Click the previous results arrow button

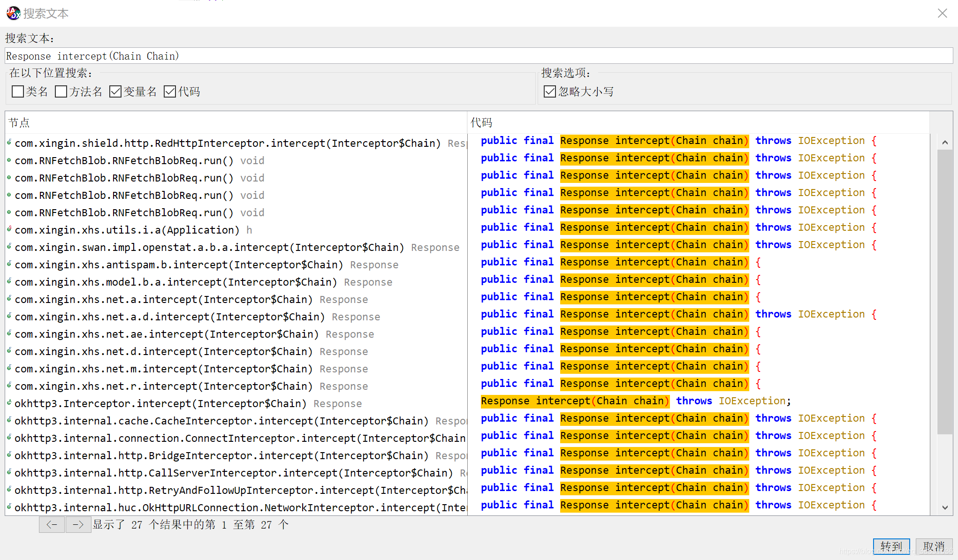pyautogui.click(x=52, y=524)
